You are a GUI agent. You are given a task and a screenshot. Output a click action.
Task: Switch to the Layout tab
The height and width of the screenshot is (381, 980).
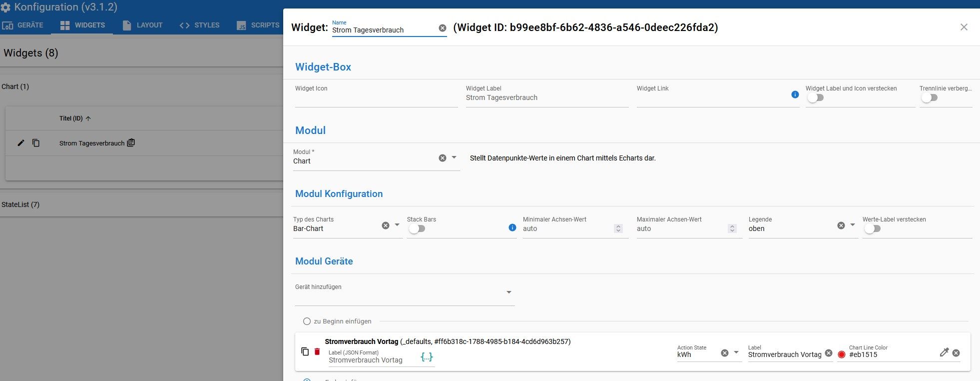point(142,25)
